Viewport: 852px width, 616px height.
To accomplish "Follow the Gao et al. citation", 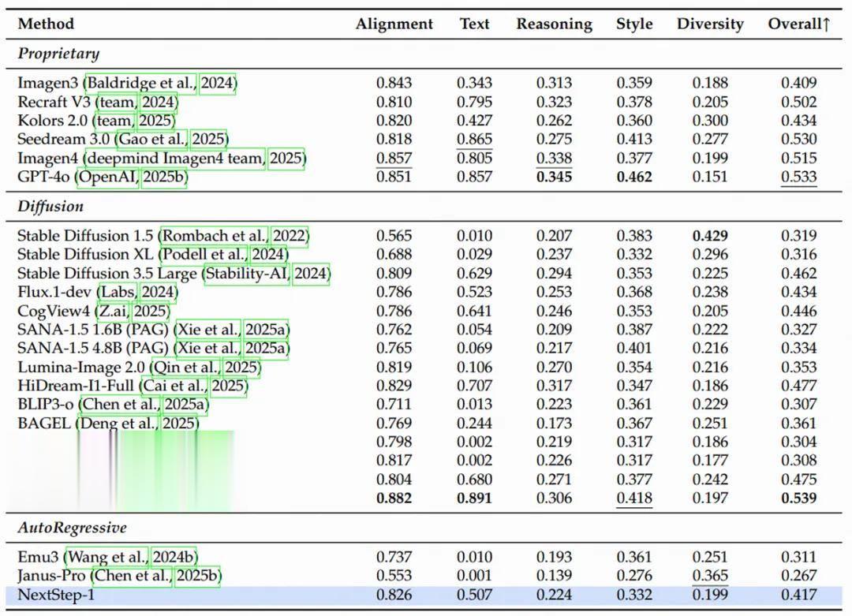I will (x=153, y=139).
